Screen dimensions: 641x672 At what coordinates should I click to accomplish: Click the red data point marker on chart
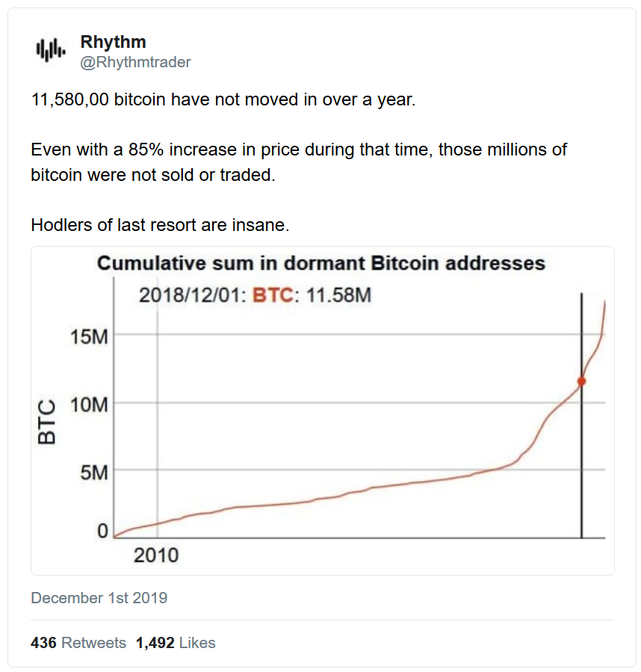coord(581,381)
